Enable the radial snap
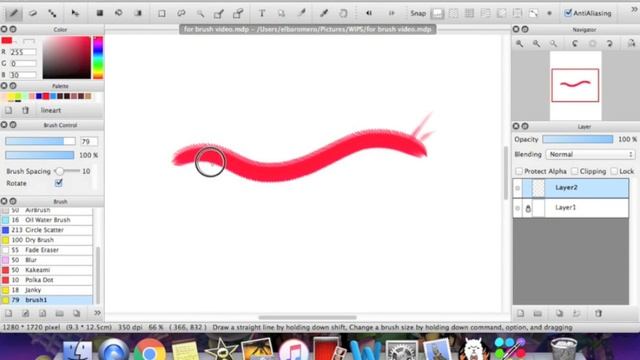640x360 pixels. pos(501,13)
